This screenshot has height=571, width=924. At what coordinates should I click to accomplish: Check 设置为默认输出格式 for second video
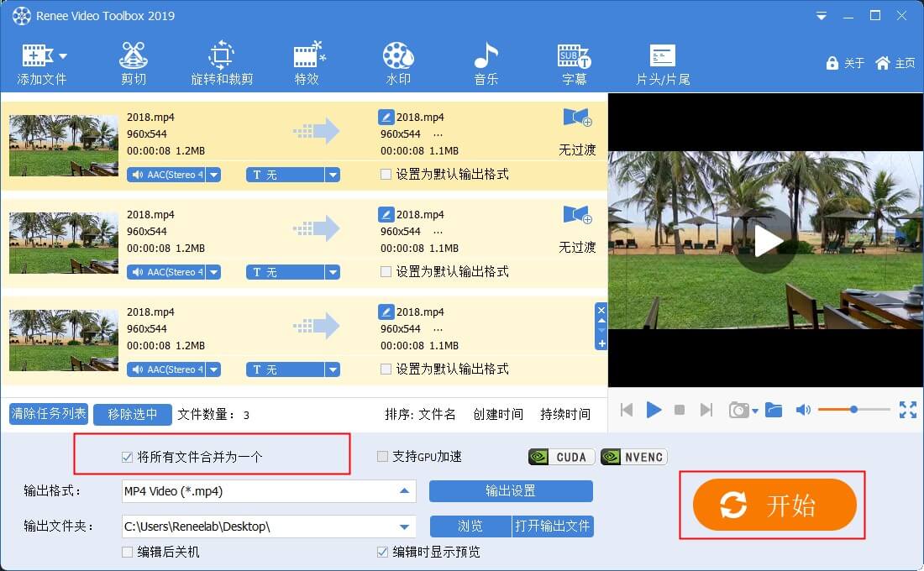point(386,272)
